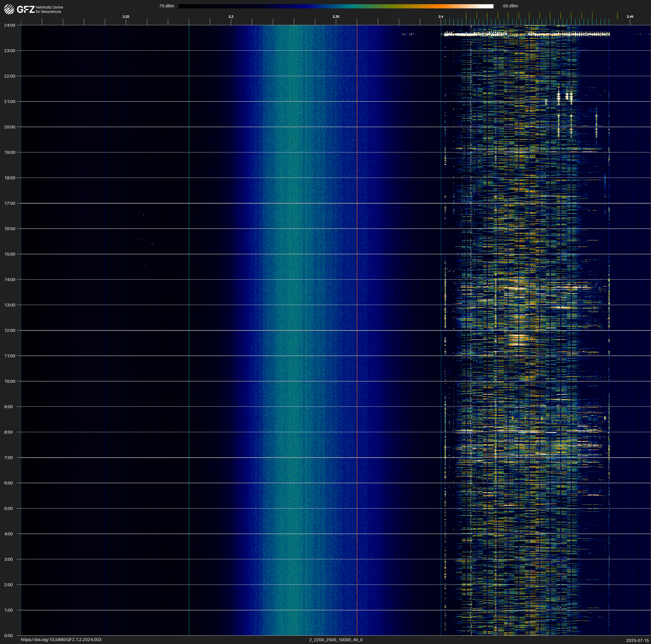Click the 2.35 frequency tick label

point(336,17)
